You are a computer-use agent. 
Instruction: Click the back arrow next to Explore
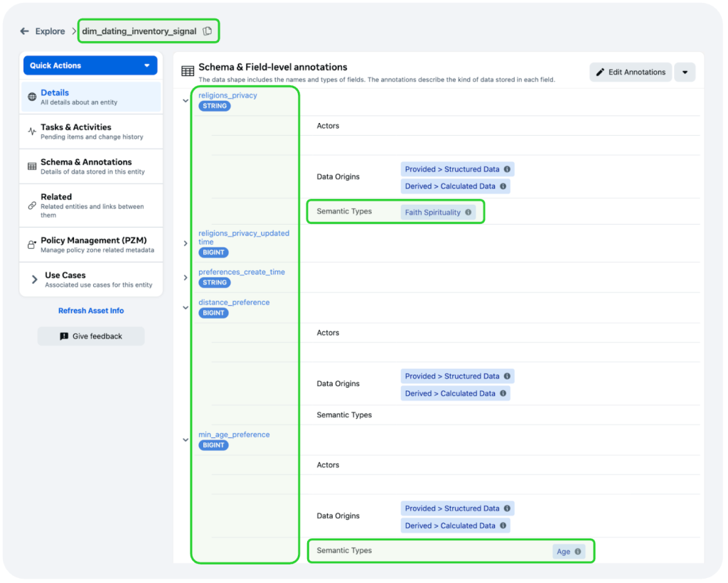tap(25, 31)
